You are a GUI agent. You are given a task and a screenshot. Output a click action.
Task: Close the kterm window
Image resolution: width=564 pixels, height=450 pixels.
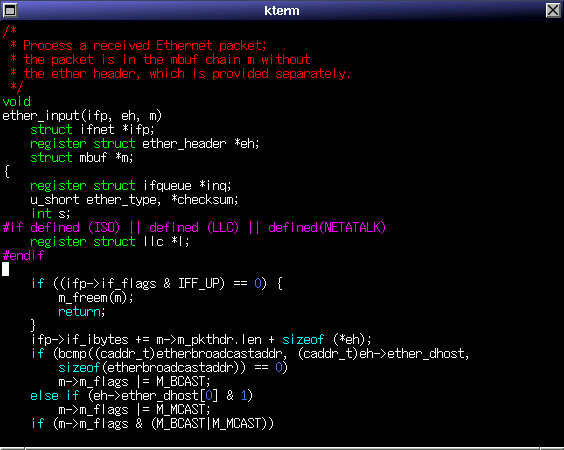click(x=553, y=10)
